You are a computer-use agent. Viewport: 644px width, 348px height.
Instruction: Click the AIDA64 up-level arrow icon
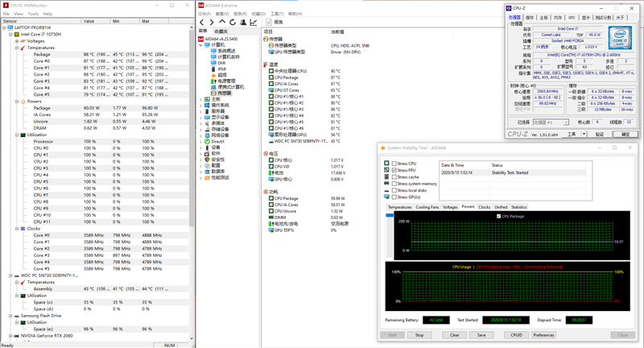[x=222, y=22]
